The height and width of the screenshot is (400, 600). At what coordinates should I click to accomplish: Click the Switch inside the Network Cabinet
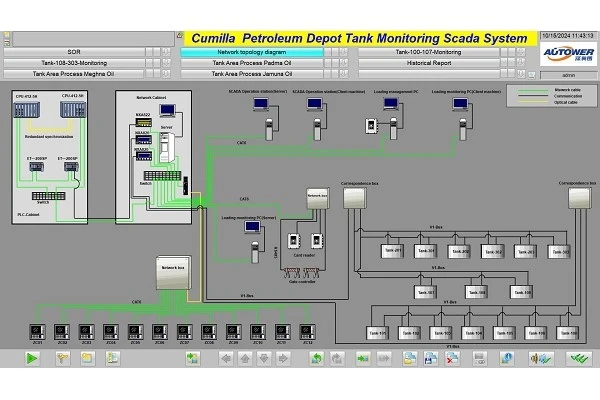162,175
